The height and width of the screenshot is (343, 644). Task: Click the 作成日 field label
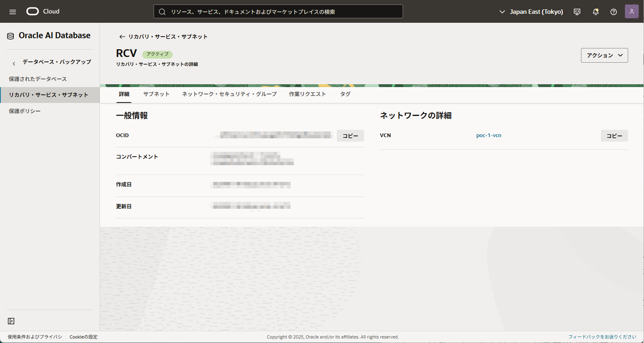click(124, 184)
